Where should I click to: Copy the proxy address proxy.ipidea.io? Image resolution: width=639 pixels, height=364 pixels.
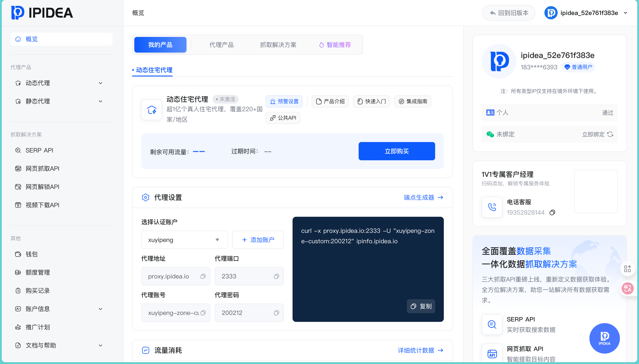point(203,276)
